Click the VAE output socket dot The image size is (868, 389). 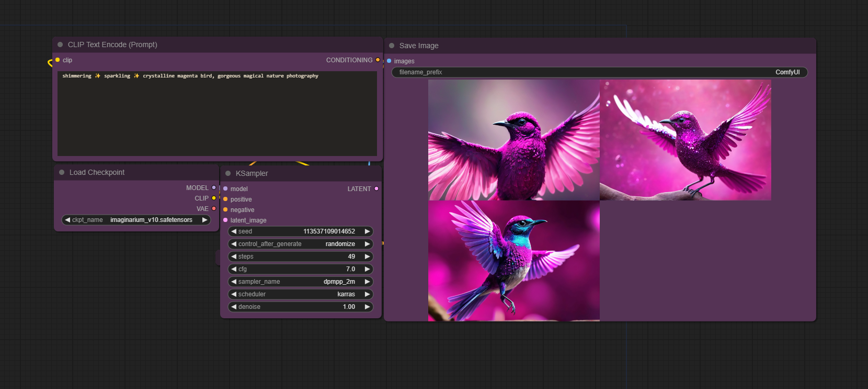coord(214,209)
